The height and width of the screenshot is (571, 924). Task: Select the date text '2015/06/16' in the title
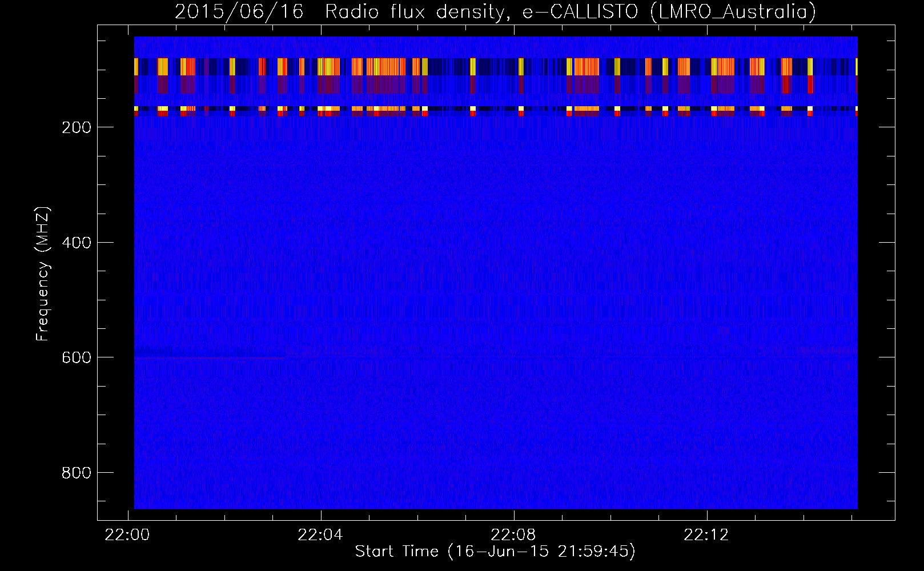(239, 12)
